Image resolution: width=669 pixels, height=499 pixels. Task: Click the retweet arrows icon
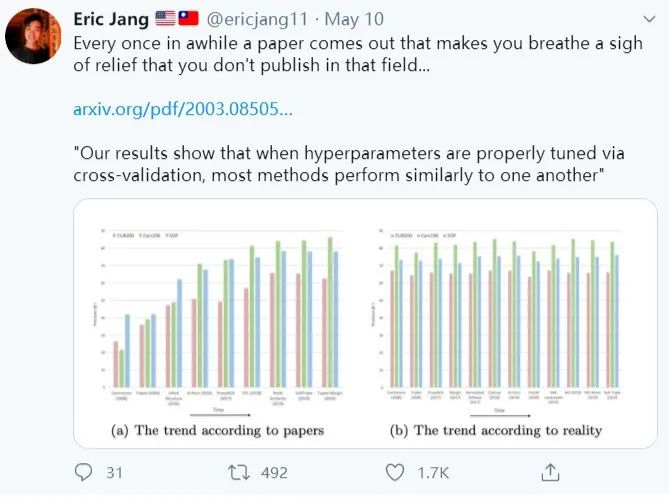239,473
